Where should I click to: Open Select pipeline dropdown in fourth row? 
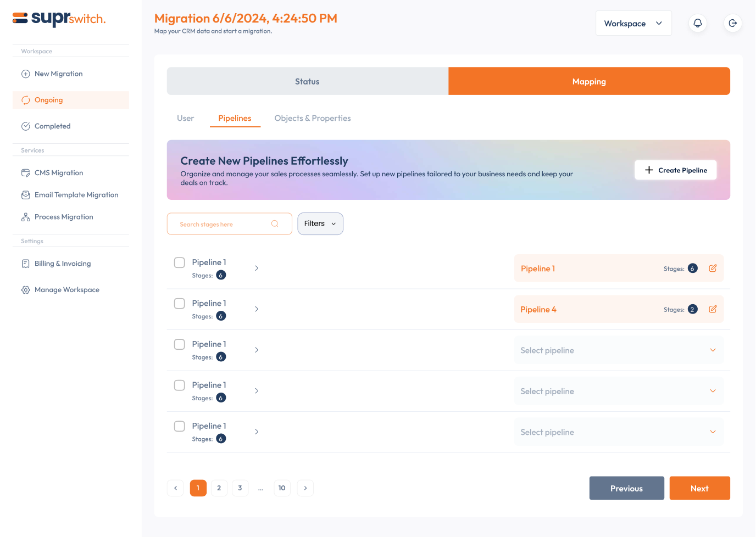tap(618, 391)
